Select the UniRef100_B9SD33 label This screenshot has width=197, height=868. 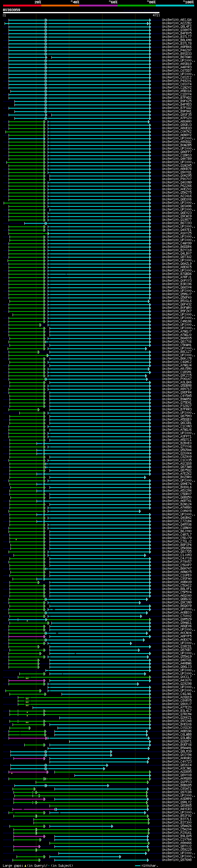177,54
